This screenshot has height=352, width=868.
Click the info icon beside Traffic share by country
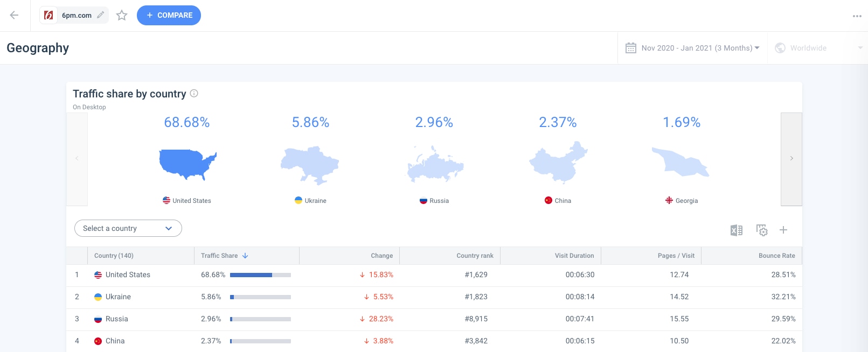(x=194, y=93)
